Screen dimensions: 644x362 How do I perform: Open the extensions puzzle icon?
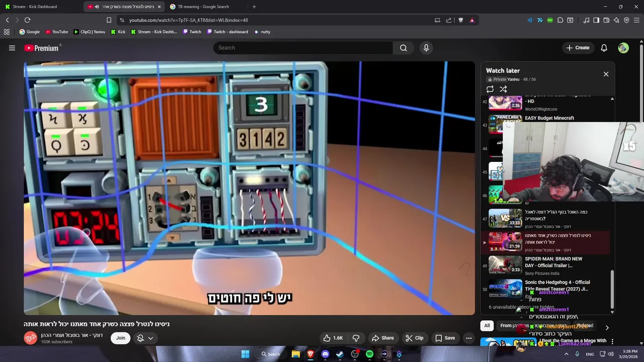tap(560, 20)
